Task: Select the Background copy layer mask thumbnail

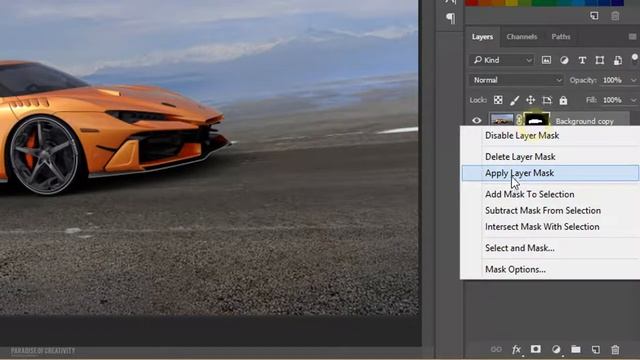Action: [x=536, y=120]
